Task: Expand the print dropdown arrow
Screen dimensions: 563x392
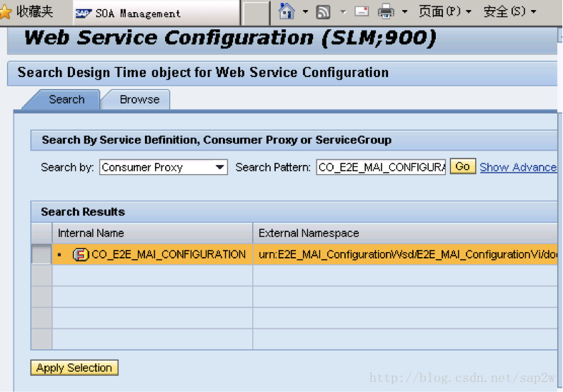Action: 404,12
